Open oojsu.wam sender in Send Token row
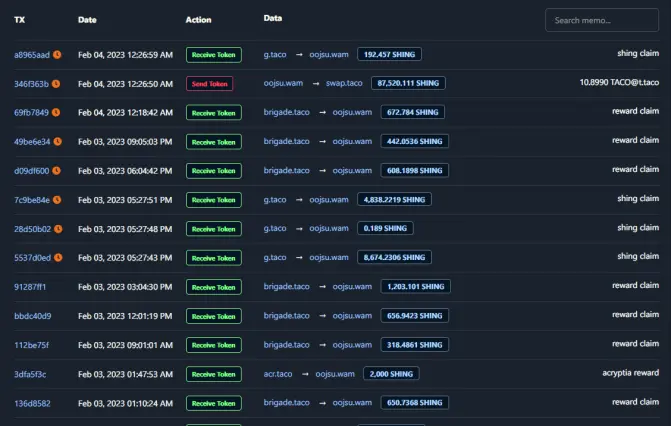Screen dimensions: 671x426 283,83
